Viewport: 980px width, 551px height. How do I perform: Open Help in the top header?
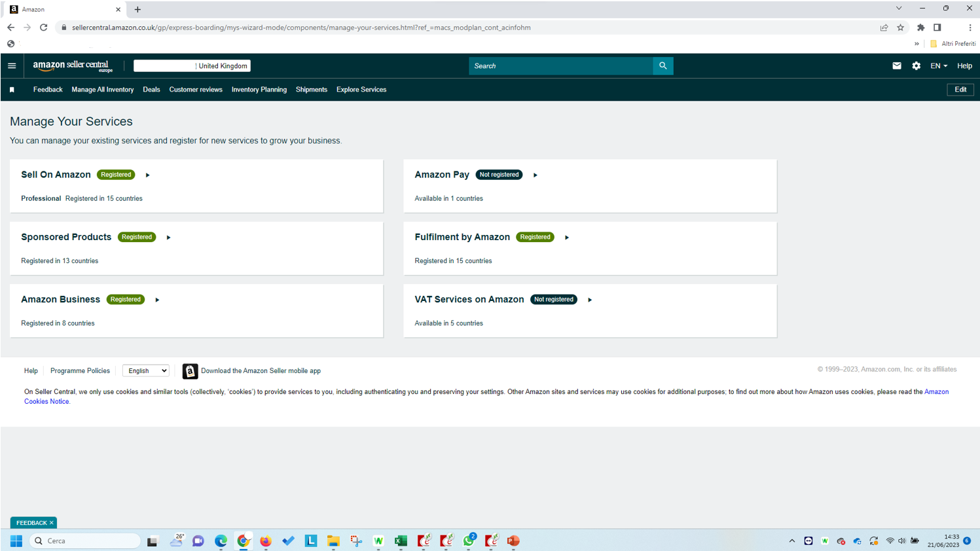964,65
